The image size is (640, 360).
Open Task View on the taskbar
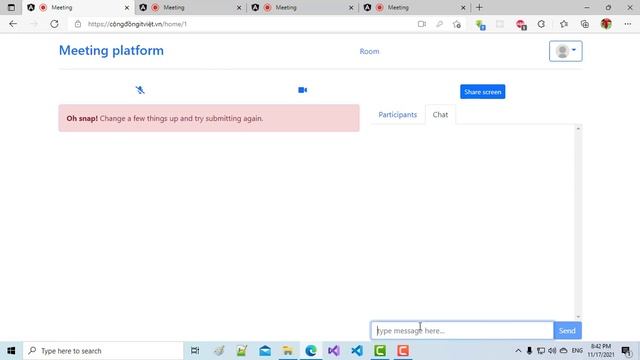[195, 351]
